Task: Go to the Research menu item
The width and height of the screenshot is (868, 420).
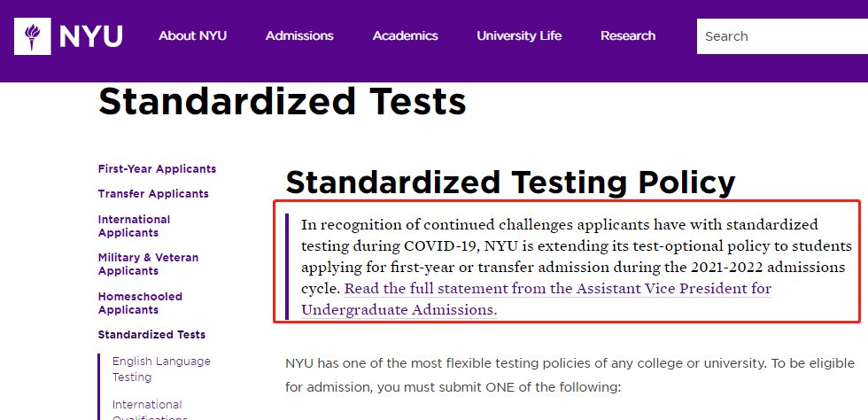Action: point(628,36)
